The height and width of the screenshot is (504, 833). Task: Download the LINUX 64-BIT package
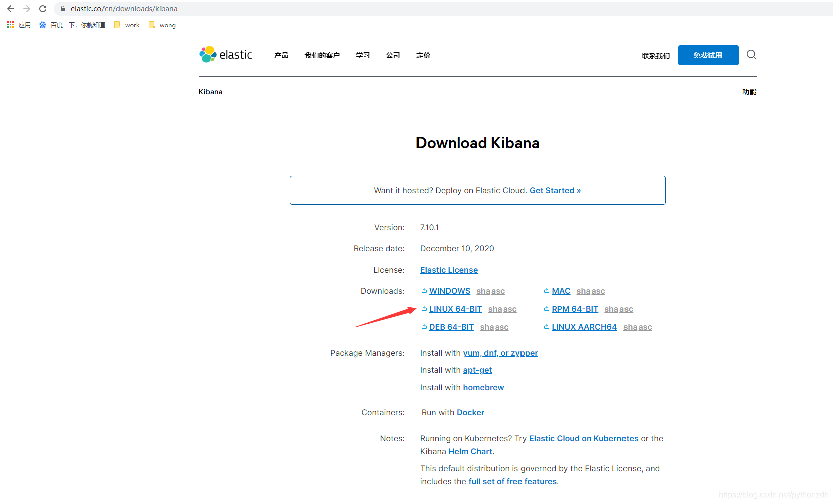[x=455, y=309]
